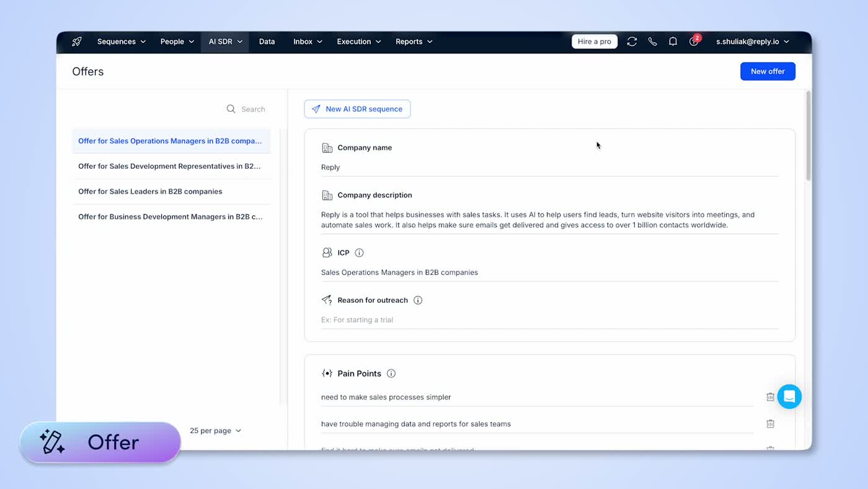Expand the Inbox menu
The width and height of the screenshot is (868, 489).
point(308,42)
